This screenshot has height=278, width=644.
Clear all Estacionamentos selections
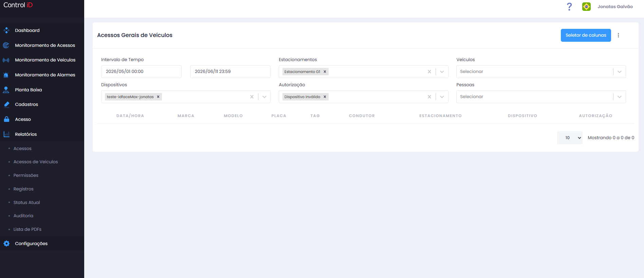pyautogui.click(x=429, y=72)
